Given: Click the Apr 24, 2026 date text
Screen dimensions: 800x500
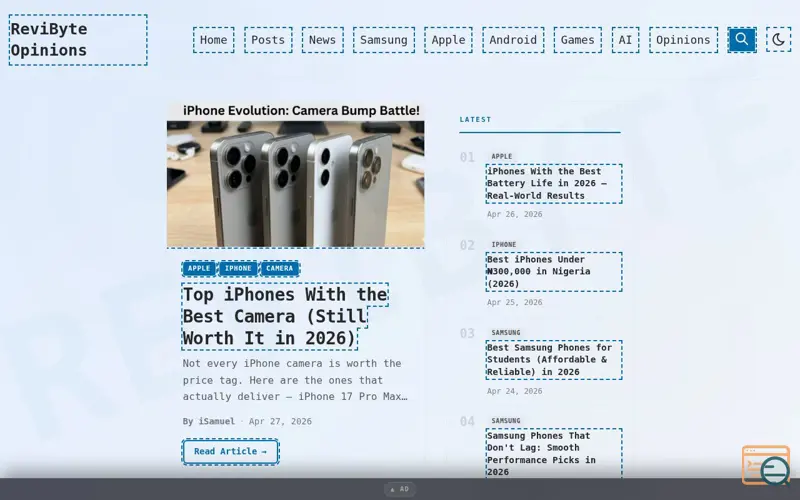Looking at the screenshot, I should point(515,391).
